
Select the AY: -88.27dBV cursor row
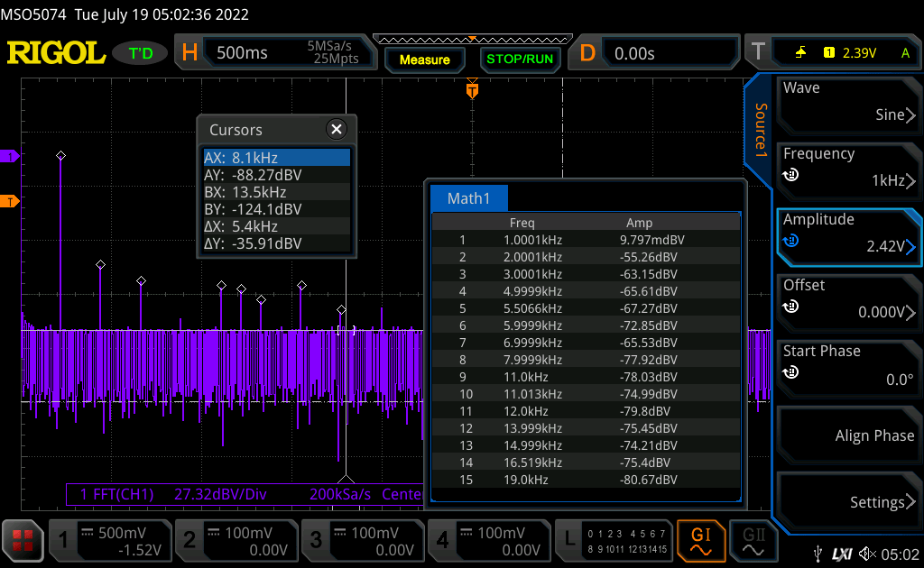(x=276, y=175)
